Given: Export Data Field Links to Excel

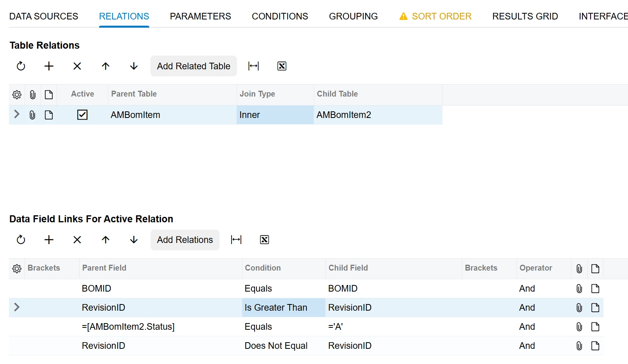Looking at the screenshot, I should (x=264, y=240).
